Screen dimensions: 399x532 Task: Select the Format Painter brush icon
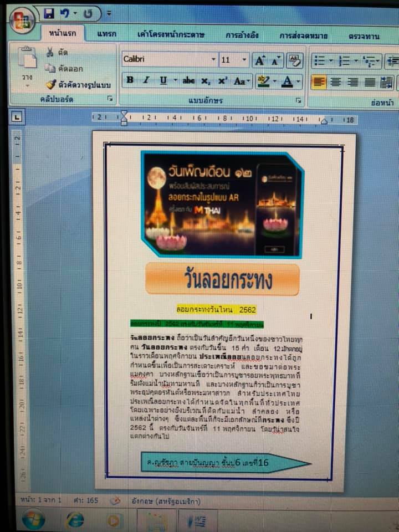point(51,84)
